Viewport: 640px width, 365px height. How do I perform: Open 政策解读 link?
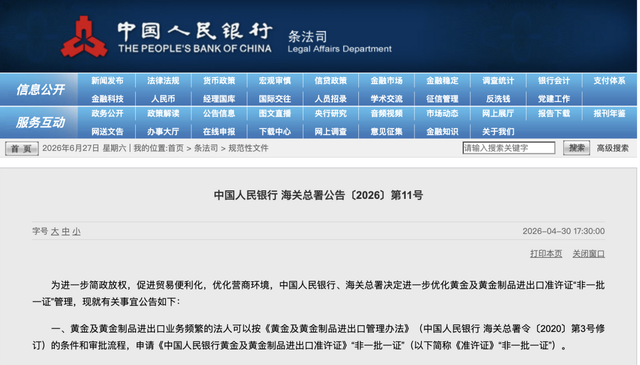coord(163,114)
